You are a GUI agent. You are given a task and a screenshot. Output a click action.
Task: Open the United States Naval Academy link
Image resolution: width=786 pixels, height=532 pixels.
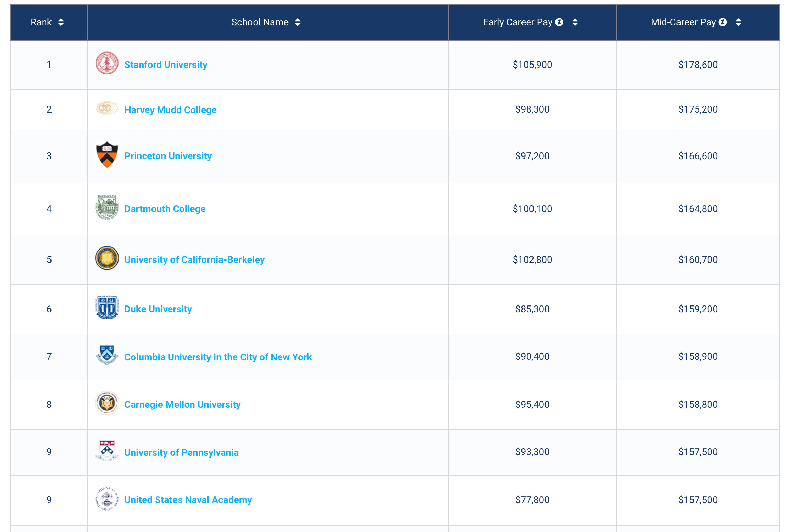pyautogui.click(x=188, y=500)
